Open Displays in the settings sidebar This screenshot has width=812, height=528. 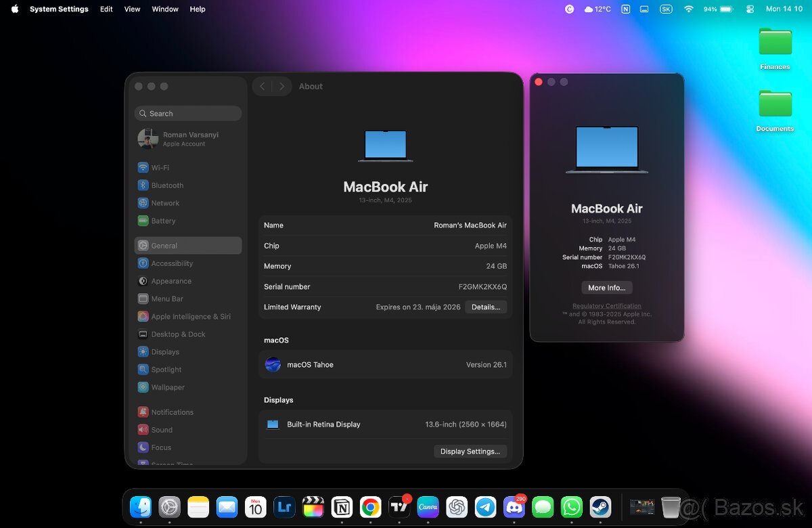click(x=165, y=352)
